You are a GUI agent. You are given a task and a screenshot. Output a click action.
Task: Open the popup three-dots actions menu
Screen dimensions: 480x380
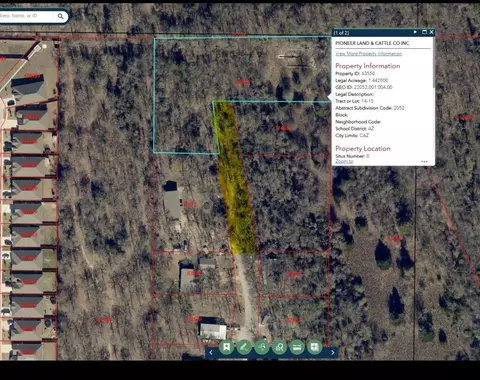tap(424, 161)
